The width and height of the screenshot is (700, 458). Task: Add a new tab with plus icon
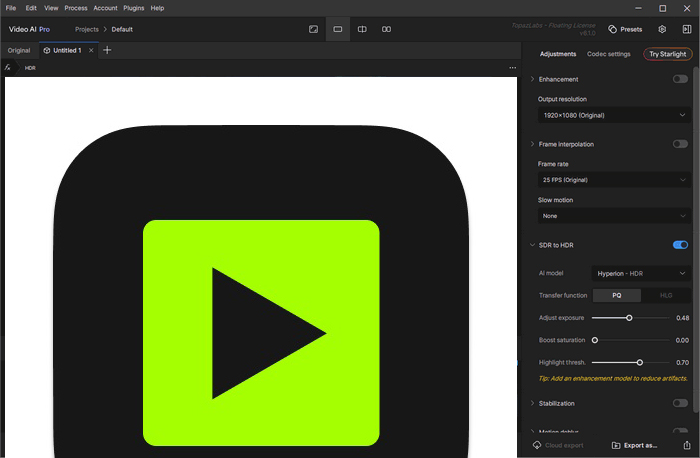(x=107, y=50)
